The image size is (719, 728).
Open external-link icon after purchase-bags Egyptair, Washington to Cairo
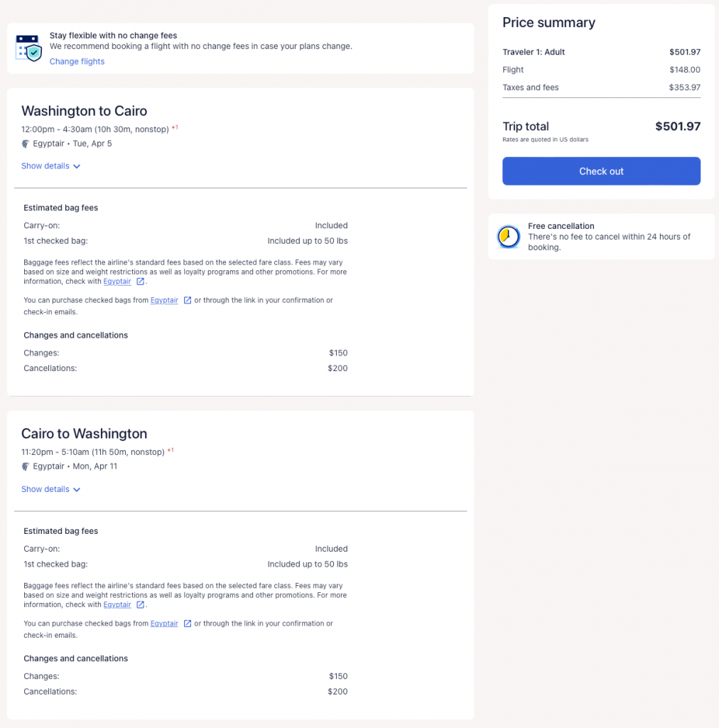tap(188, 300)
